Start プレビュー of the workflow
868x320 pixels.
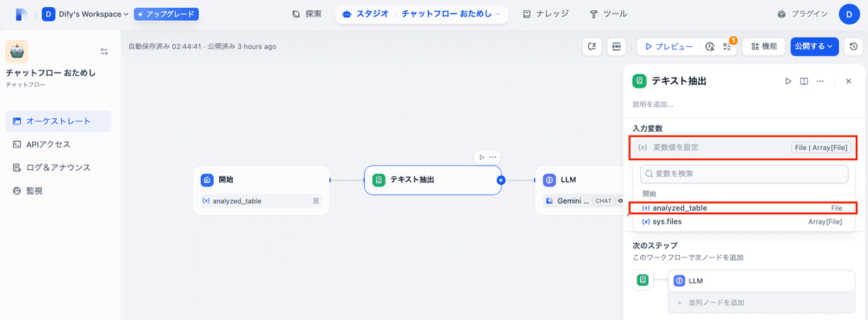pos(668,46)
